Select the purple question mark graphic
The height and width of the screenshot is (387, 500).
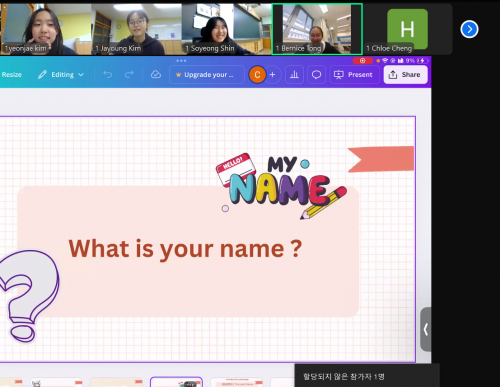pyautogui.click(x=28, y=296)
